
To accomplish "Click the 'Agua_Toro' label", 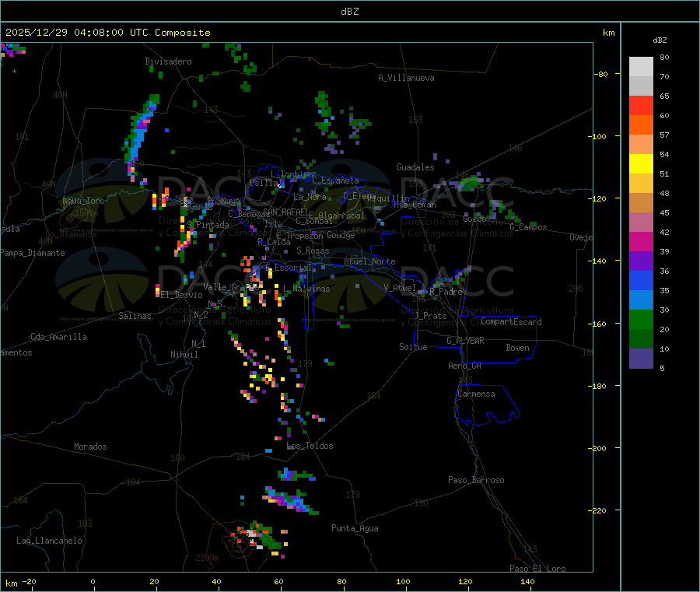I will (83, 201).
